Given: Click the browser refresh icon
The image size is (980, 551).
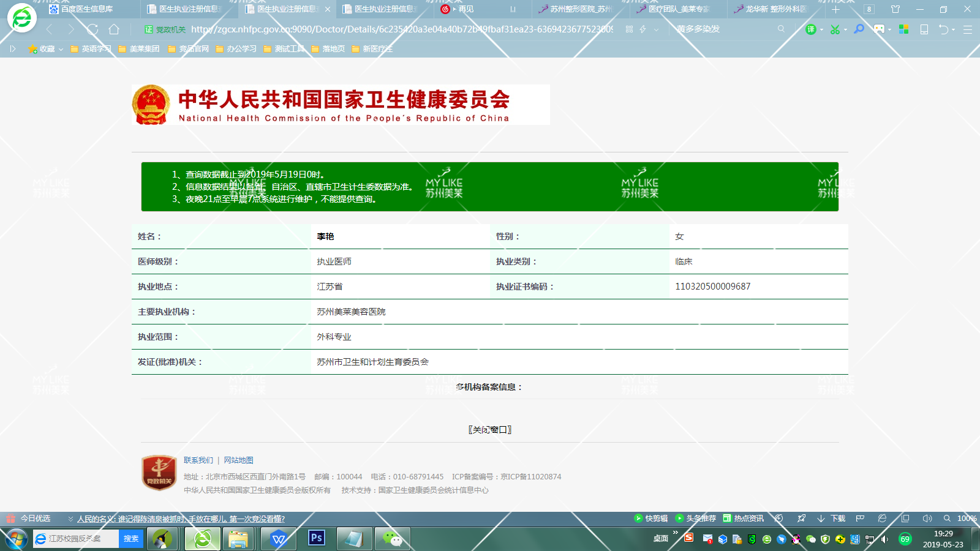Looking at the screenshot, I should [x=92, y=29].
